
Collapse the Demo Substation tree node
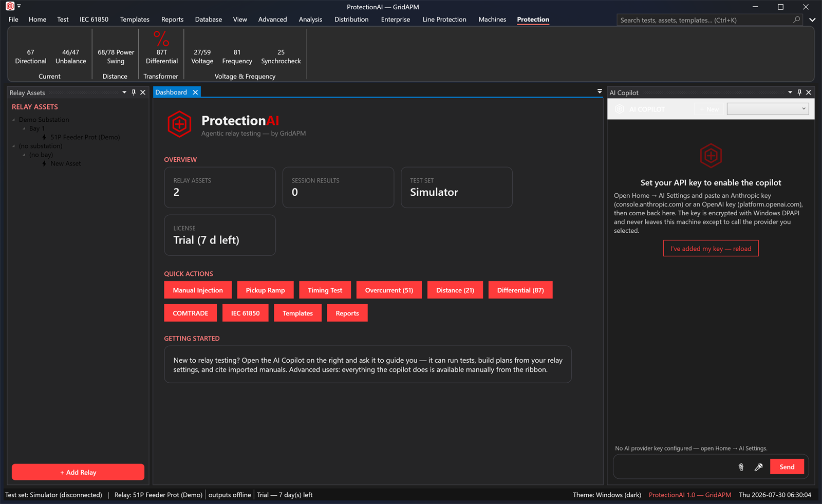14,120
